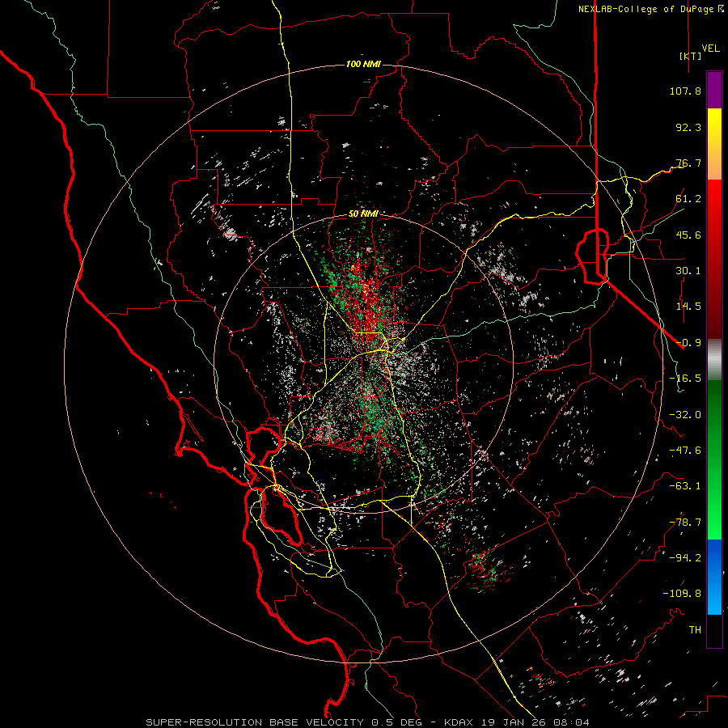Click the -16.5 velocity scale value
The image size is (728, 728).
click(x=685, y=379)
